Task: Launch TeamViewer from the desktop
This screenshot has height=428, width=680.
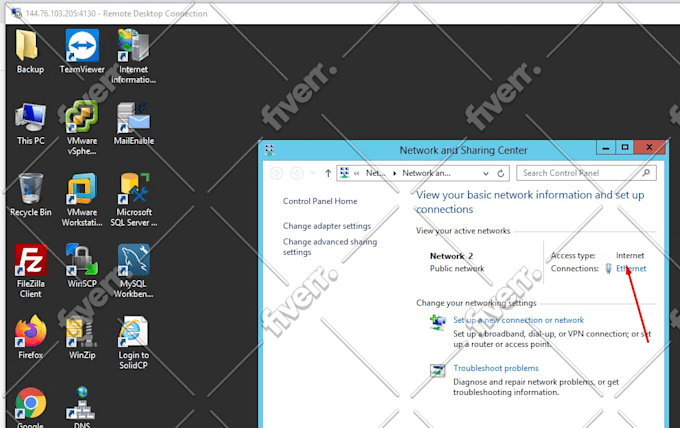Action: [82, 51]
